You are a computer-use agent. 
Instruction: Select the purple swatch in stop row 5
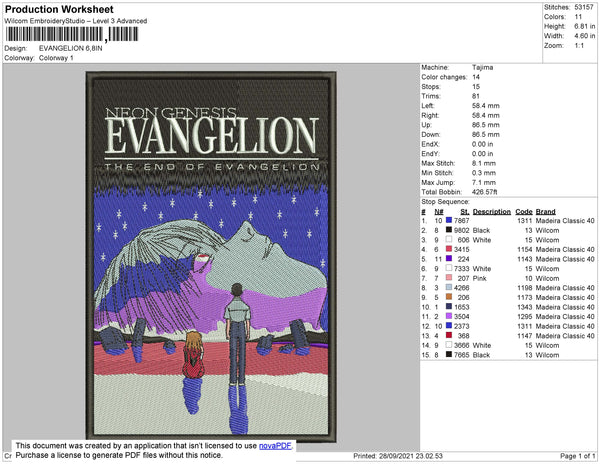click(449, 259)
